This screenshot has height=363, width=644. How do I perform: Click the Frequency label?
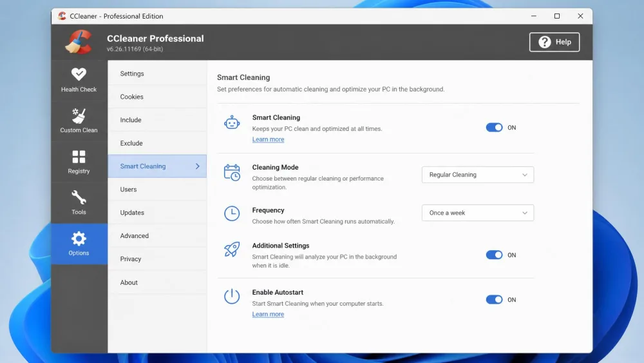(268, 210)
